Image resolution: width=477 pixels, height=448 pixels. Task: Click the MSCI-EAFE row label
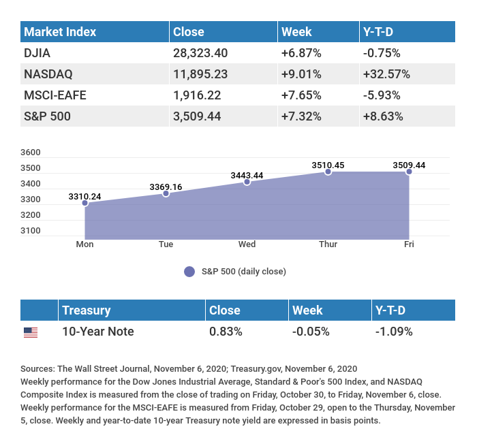click(x=55, y=95)
